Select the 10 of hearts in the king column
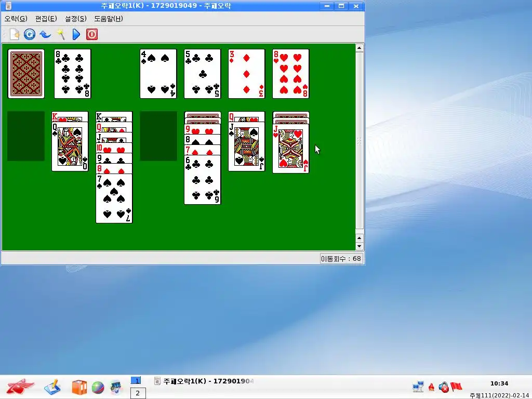The image size is (532, 399). pyautogui.click(x=114, y=148)
